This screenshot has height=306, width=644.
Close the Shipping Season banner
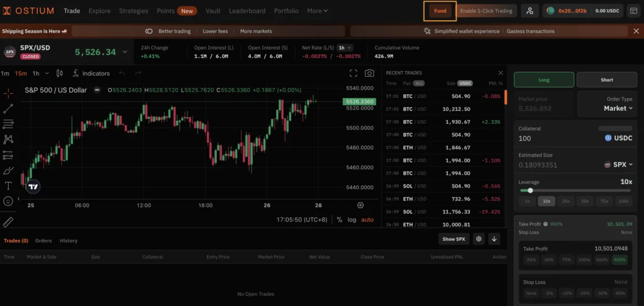636,31
